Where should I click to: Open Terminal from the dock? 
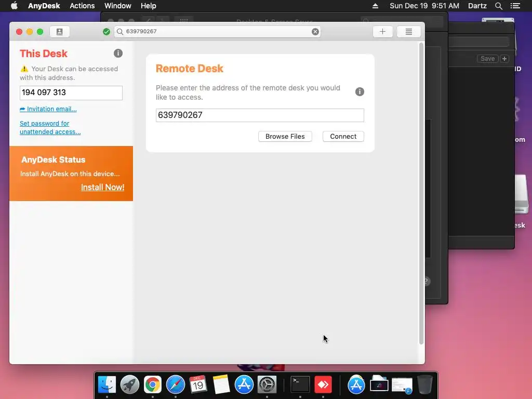pyautogui.click(x=300, y=384)
